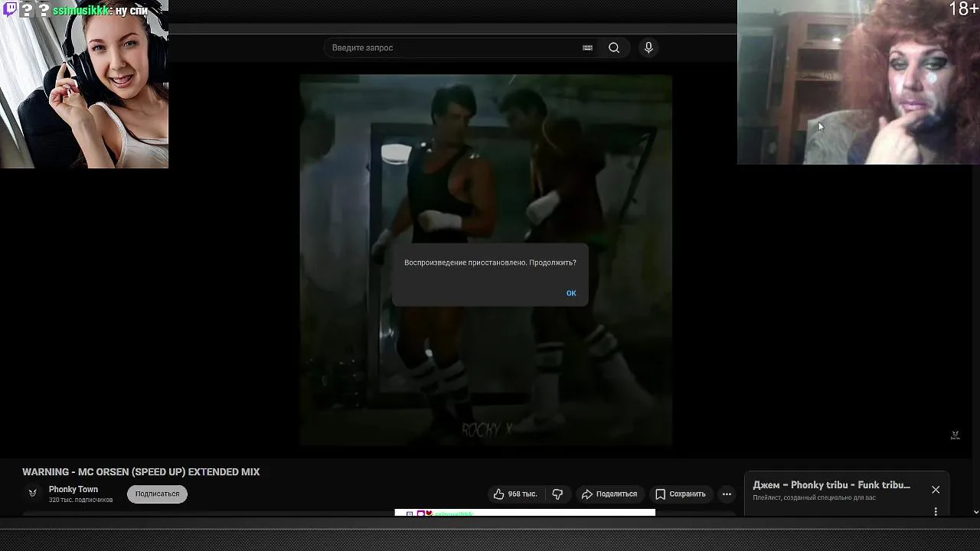Open playlist panel vertical dots menu
The width and height of the screenshot is (980, 551).
tap(936, 511)
